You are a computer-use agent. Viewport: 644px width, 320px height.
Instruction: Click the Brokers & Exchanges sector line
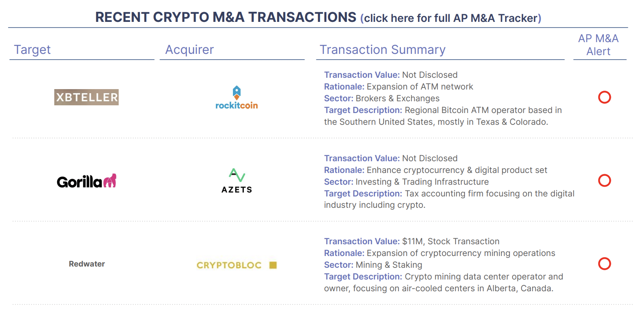pyautogui.click(x=382, y=98)
